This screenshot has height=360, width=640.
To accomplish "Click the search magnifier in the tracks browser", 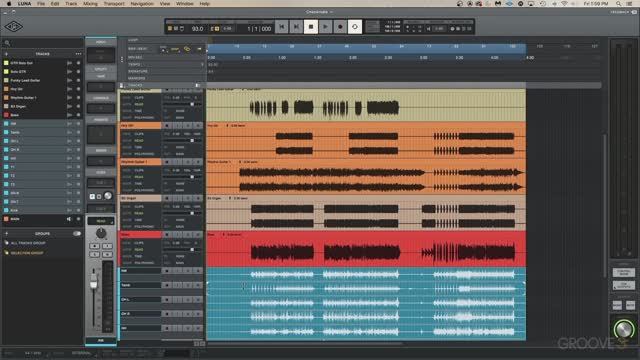I will coord(7,43).
